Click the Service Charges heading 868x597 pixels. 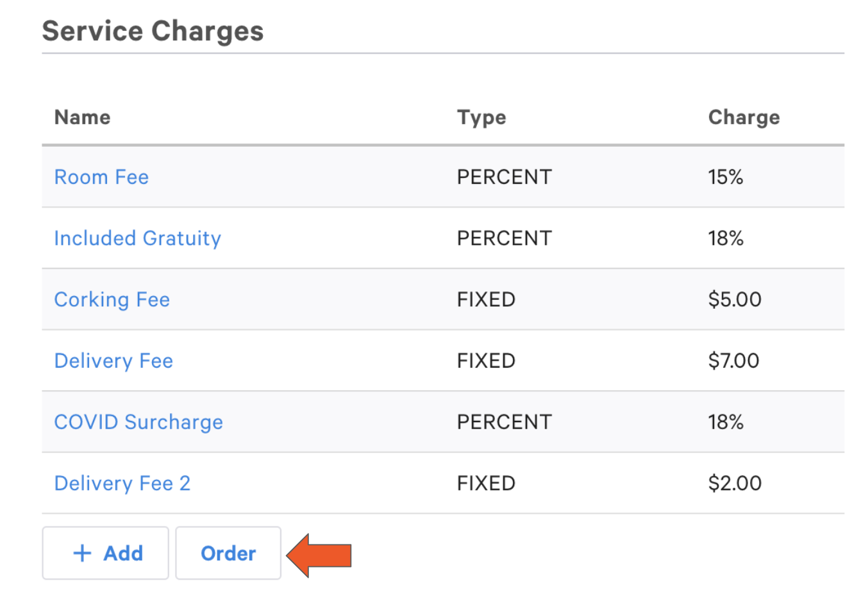[x=153, y=30]
